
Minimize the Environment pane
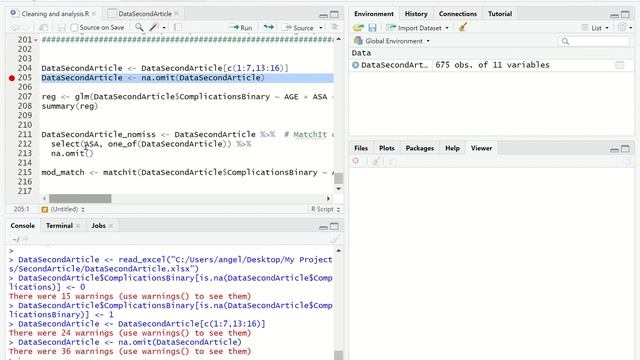(x=614, y=15)
